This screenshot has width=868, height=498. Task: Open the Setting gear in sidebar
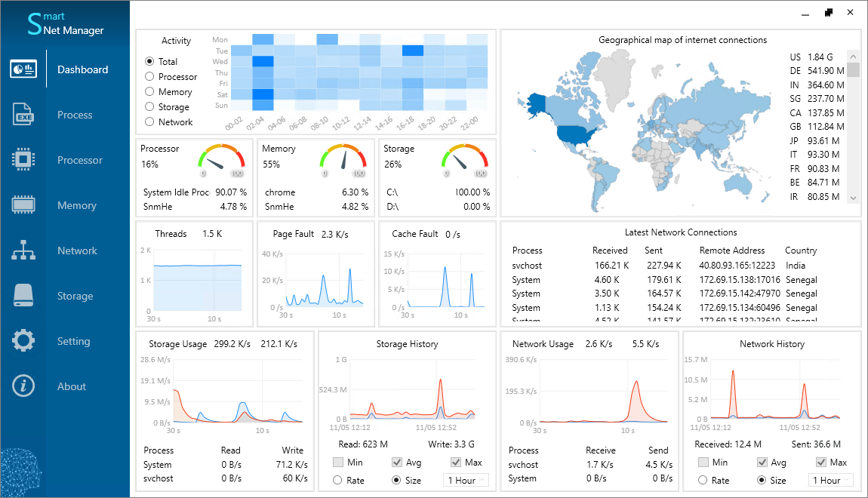click(x=23, y=340)
